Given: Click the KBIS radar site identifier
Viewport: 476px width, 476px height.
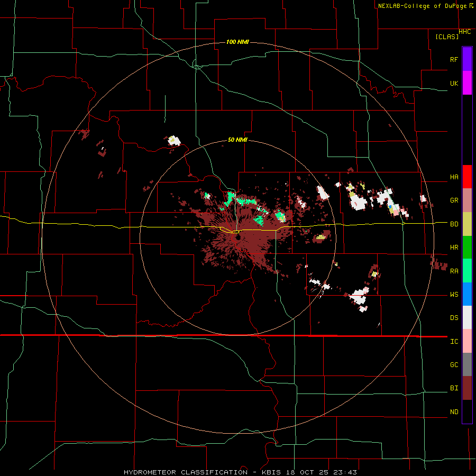Looking at the screenshot, I should (271, 472).
